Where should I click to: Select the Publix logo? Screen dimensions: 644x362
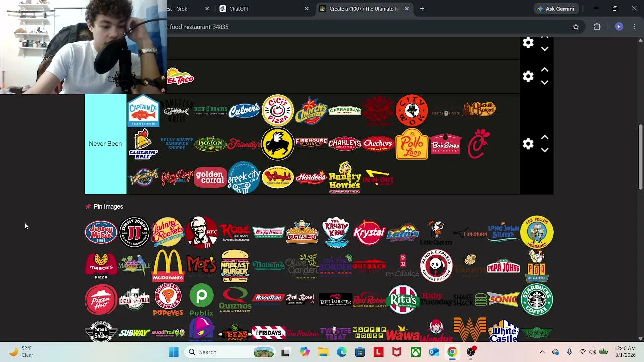(x=201, y=300)
